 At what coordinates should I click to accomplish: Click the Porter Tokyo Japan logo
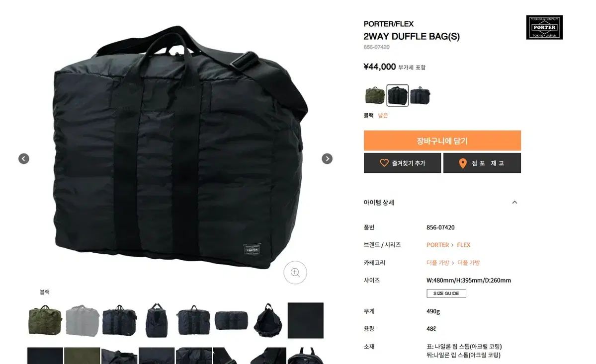click(x=544, y=27)
